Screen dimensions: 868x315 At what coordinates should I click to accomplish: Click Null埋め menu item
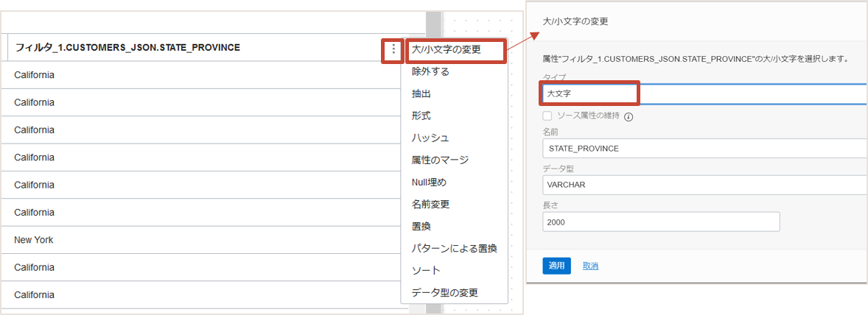pos(429,183)
